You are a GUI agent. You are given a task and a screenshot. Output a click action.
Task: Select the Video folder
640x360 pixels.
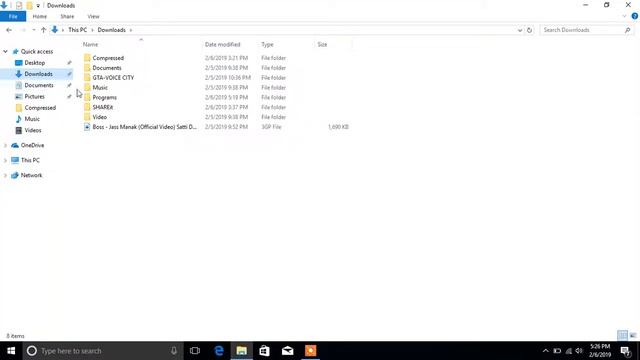tap(100, 117)
